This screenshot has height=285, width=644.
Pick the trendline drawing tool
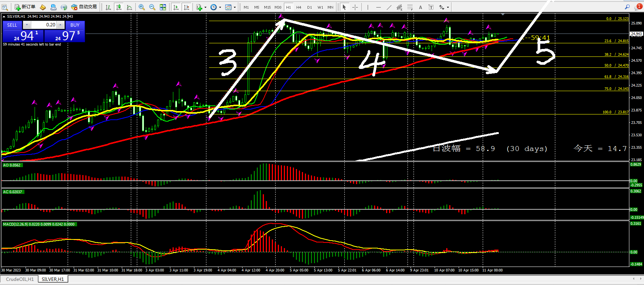pyautogui.click(x=389, y=7)
